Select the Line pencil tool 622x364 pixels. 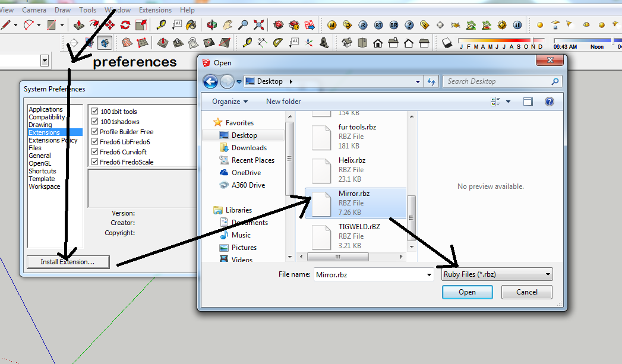(5, 26)
